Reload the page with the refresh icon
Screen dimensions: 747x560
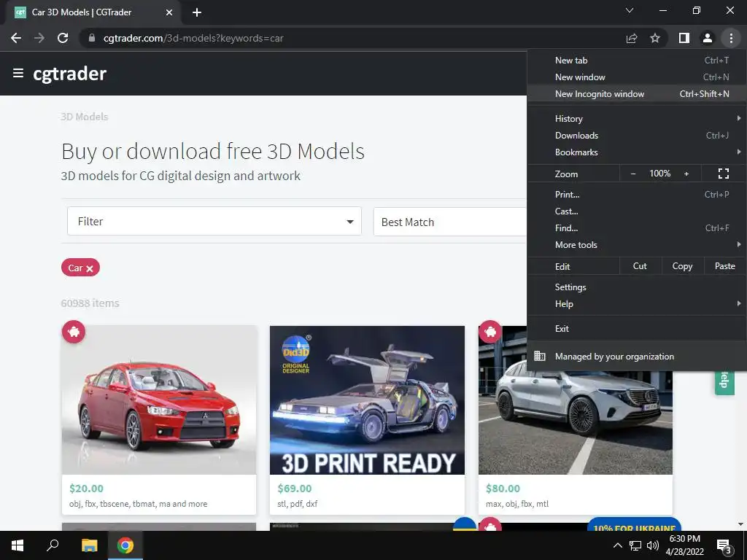pyautogui.click(x=63, y=38)
